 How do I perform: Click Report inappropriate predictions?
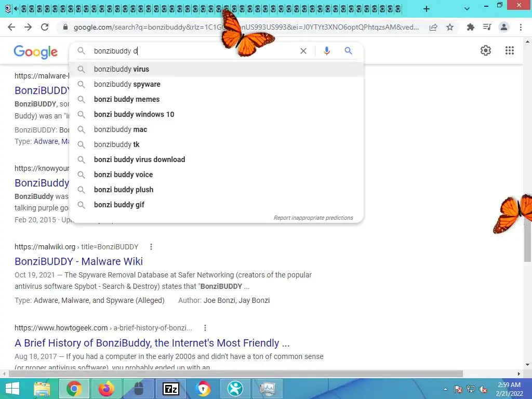[x=313, y=218]
